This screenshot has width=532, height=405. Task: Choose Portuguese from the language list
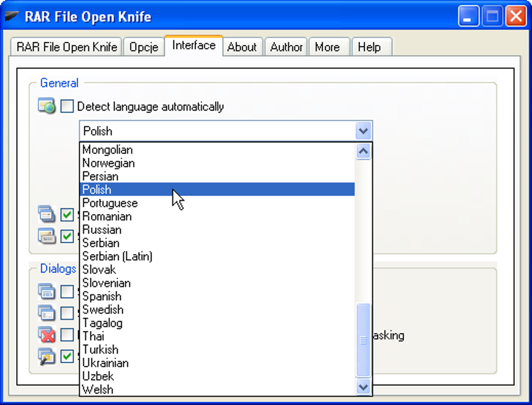tap(217, 203)
